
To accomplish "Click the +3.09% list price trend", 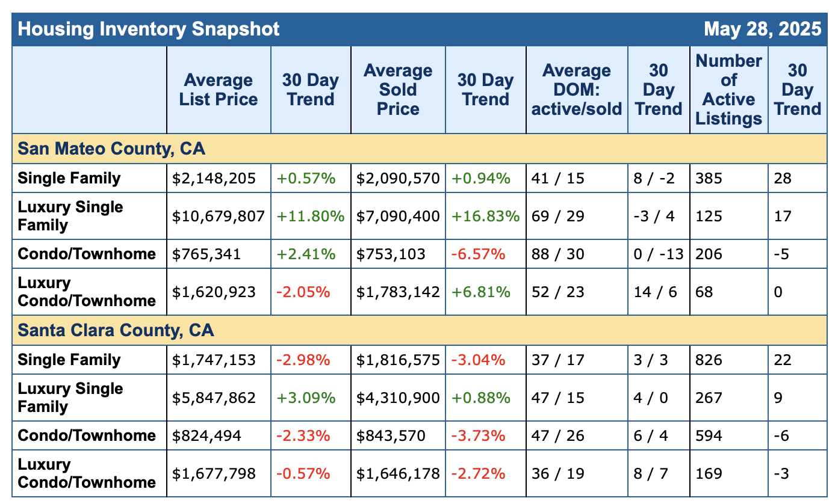I will [303, 398].
